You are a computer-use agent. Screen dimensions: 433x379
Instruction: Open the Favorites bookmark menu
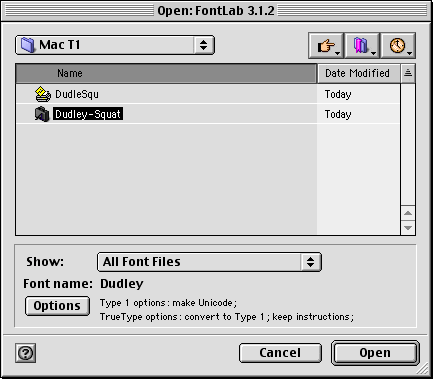tap(362, 45)
